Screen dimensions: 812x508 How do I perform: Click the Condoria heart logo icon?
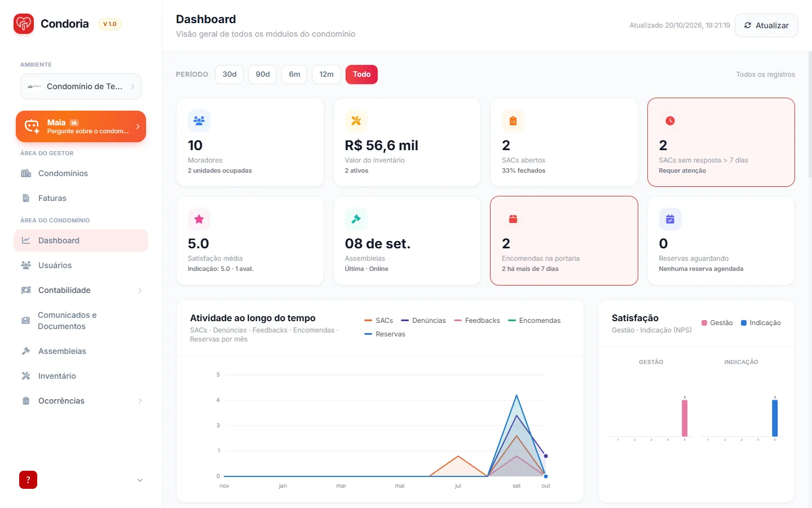24,24
